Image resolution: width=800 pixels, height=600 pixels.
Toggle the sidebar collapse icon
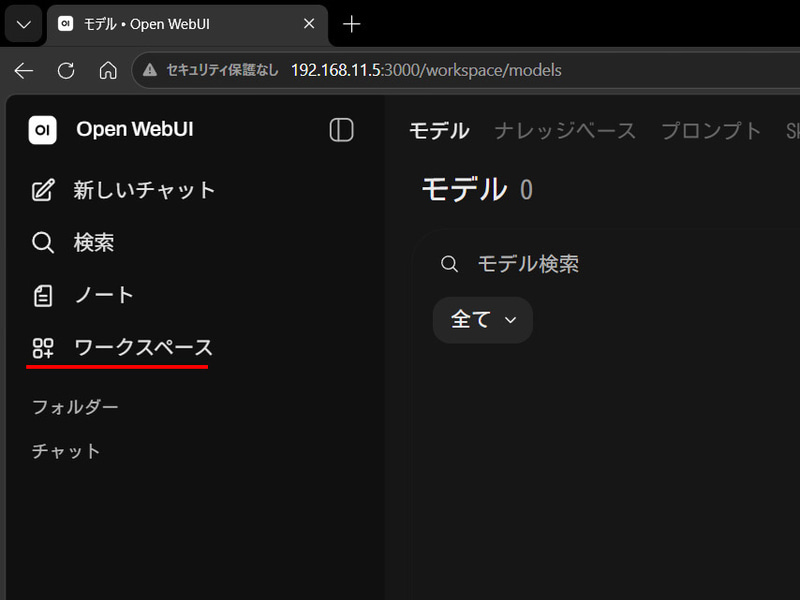click(341, 130)
